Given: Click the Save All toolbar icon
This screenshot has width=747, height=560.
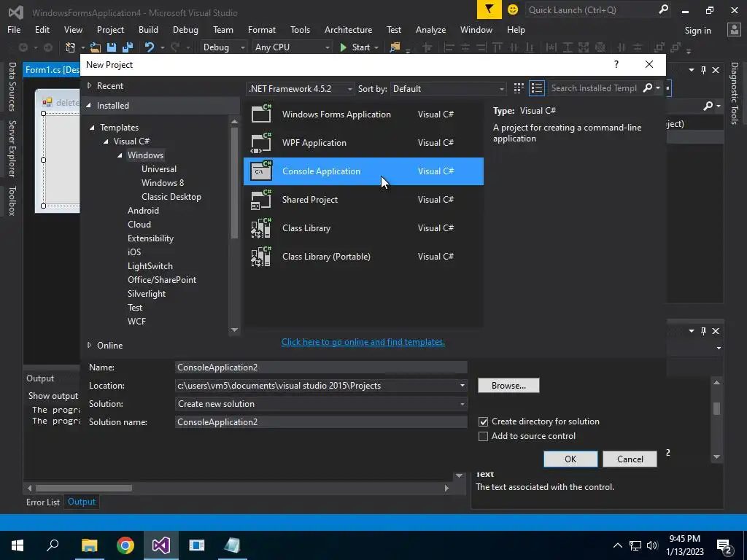Looking at the screenshot, I should [x=127, y=47].
